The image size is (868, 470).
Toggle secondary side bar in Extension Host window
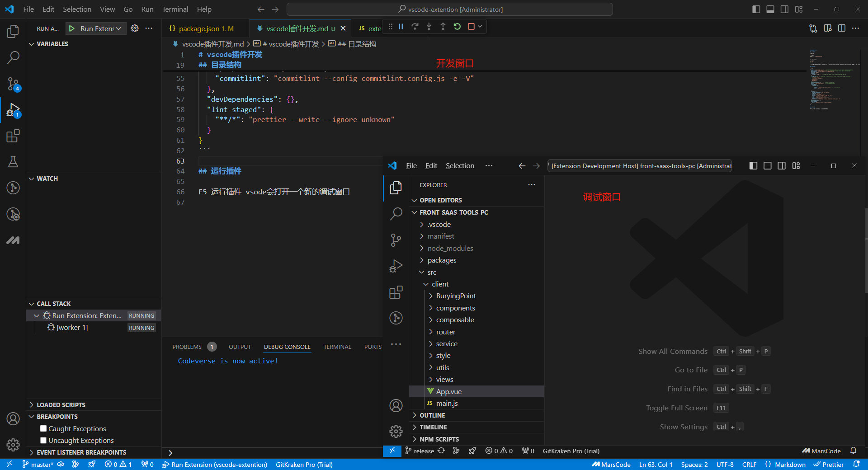[x=782, y=166]
